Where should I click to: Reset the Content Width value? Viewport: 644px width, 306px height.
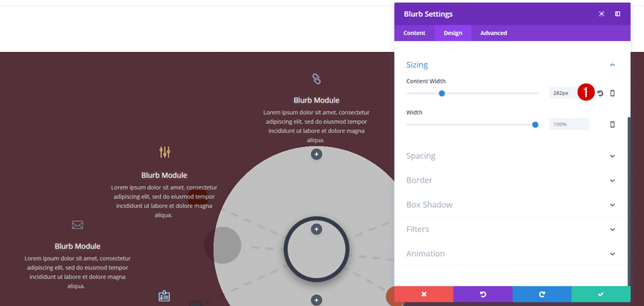pos(600,93)
